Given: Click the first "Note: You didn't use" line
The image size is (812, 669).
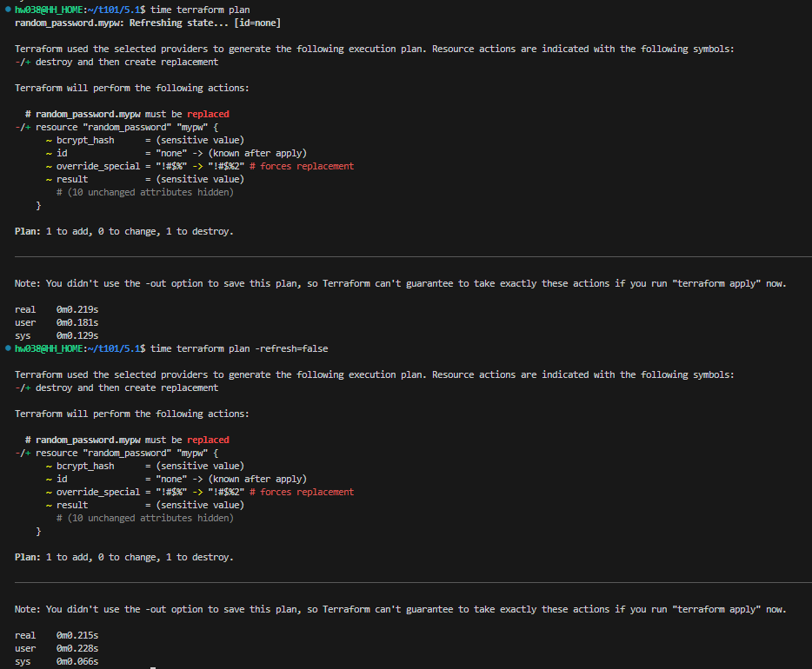Looking at the screenshot, I should (x=400, y=283).
